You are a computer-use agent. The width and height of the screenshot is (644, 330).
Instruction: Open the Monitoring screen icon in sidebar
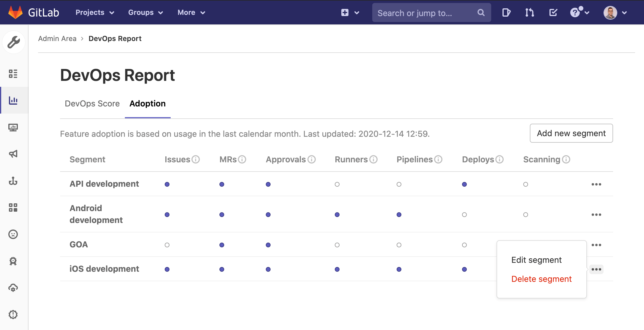coord(13,128)
